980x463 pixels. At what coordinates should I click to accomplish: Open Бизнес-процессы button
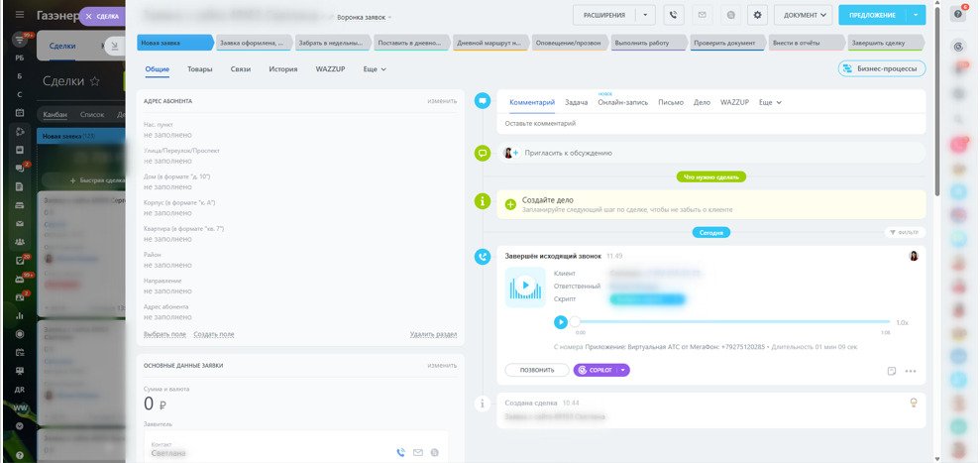click(881, 68)
